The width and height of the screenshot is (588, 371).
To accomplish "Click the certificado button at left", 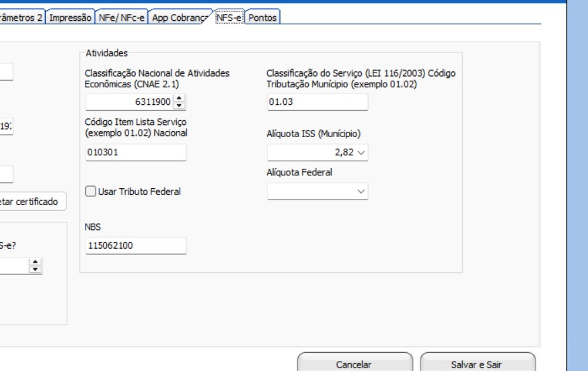I will (x=34, y=202).
